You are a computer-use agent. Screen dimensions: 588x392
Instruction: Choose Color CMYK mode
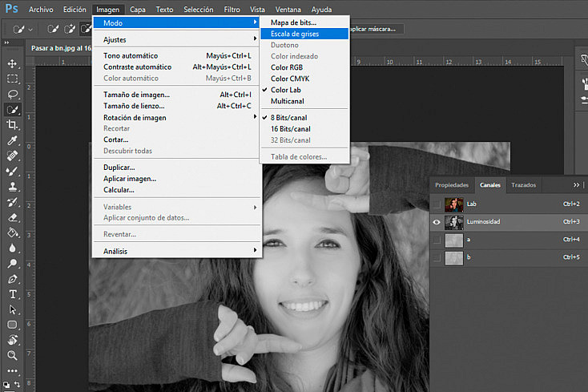304,79
